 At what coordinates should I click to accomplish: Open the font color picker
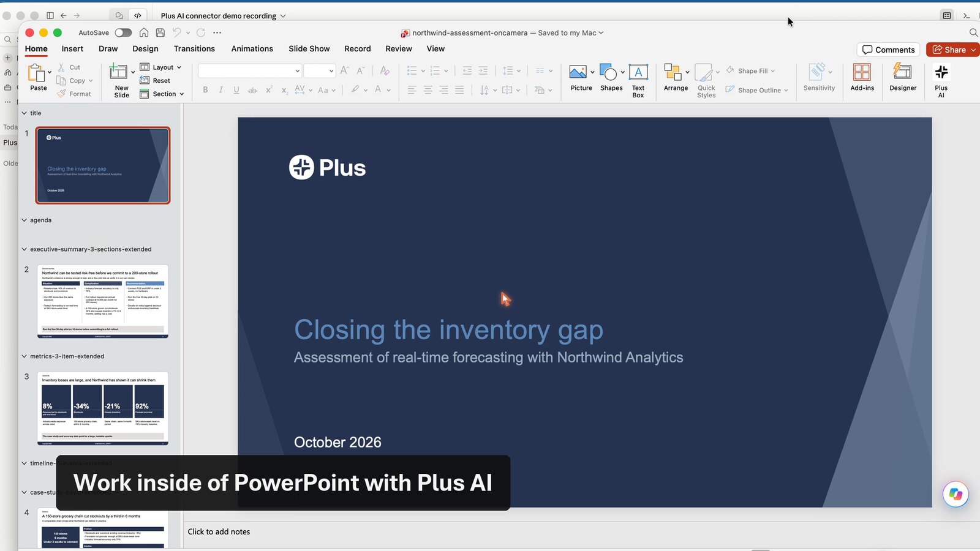tap(378, 90)
